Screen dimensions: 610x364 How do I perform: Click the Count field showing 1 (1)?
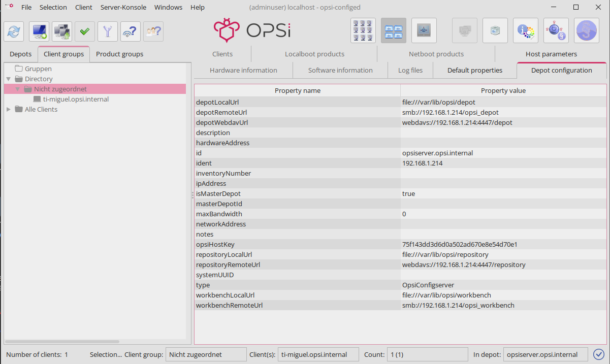[x=427, y=354]
